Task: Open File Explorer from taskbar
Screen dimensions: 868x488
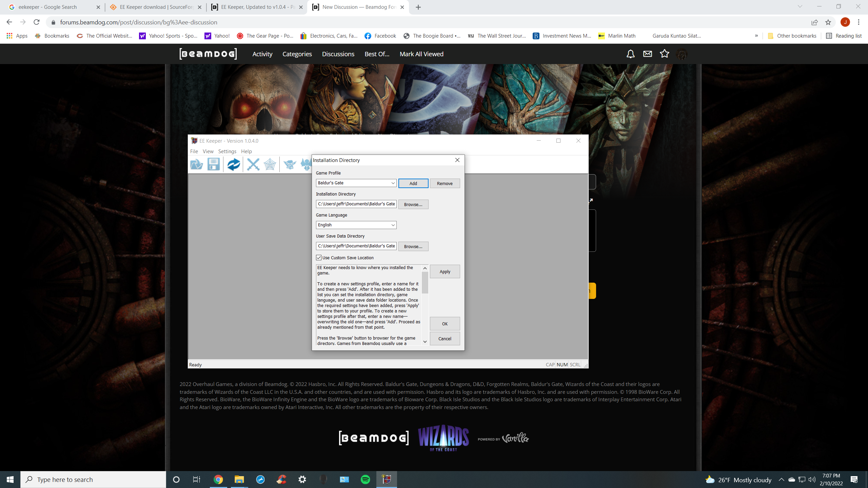Action: pyautogui.click(x=239, y=480)
